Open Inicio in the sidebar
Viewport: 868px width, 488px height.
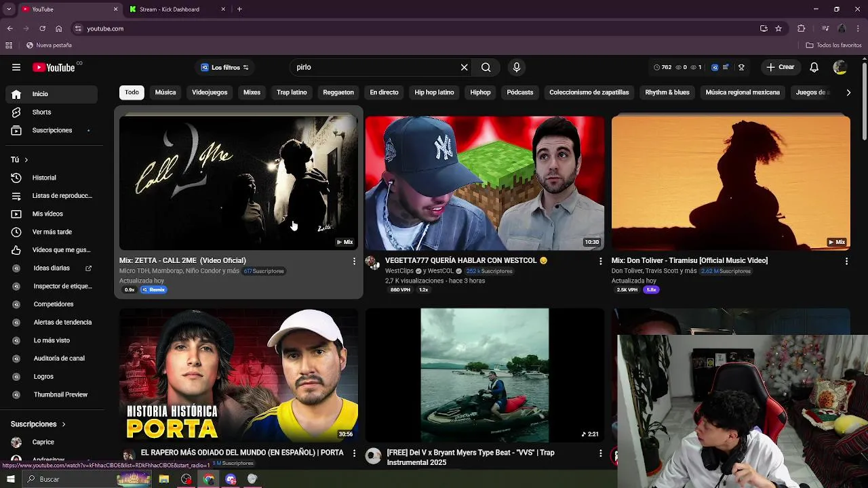point(52,94)
